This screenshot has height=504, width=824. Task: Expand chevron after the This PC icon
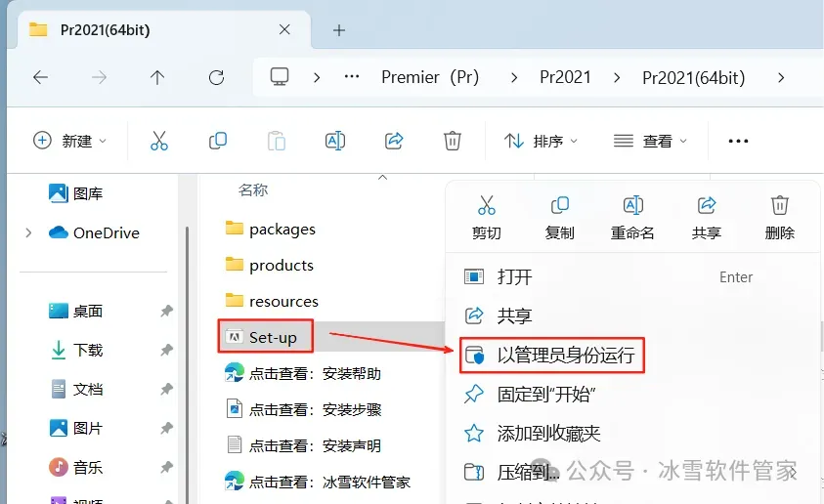coord(317,78)
